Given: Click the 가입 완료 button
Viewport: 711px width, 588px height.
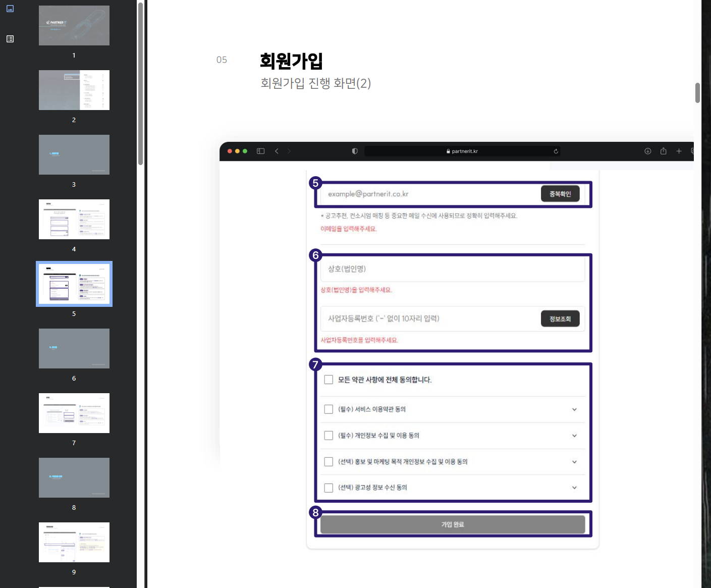Looking at the screenshot, I should tap(453, 524).
